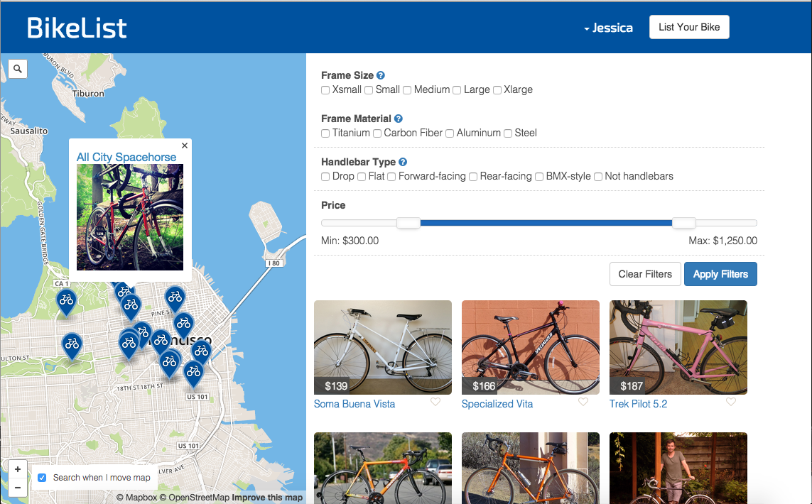Screen dimensions: 812x504
Task: Favorite the Soma Buena Vista heart icon
Action: pyautogui.click(x=435, y=402)
